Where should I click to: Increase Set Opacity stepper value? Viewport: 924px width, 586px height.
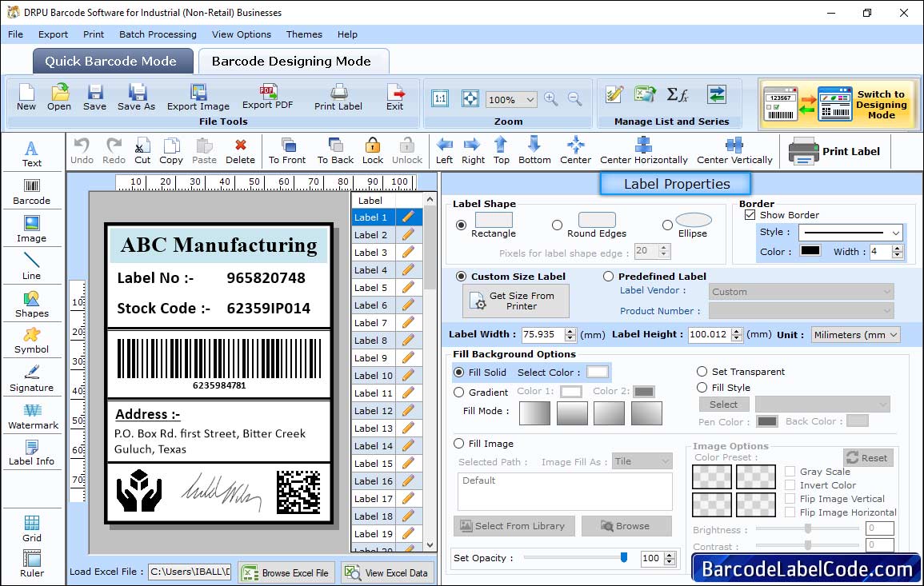[670, 555]
